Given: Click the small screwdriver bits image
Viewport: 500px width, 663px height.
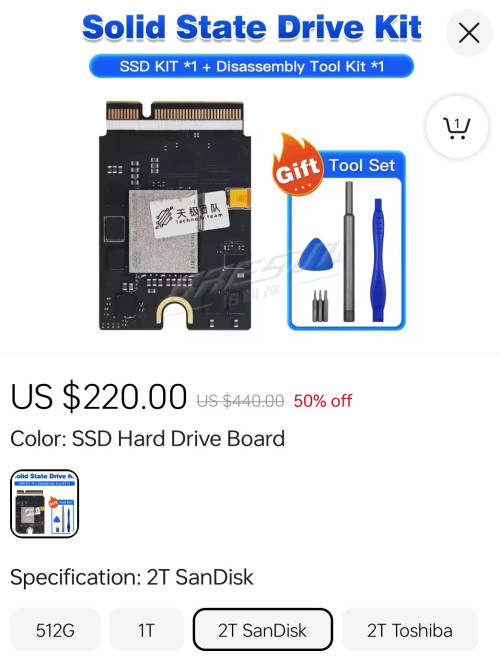Looking at the screenshot, I should click(x=320, y=305).
